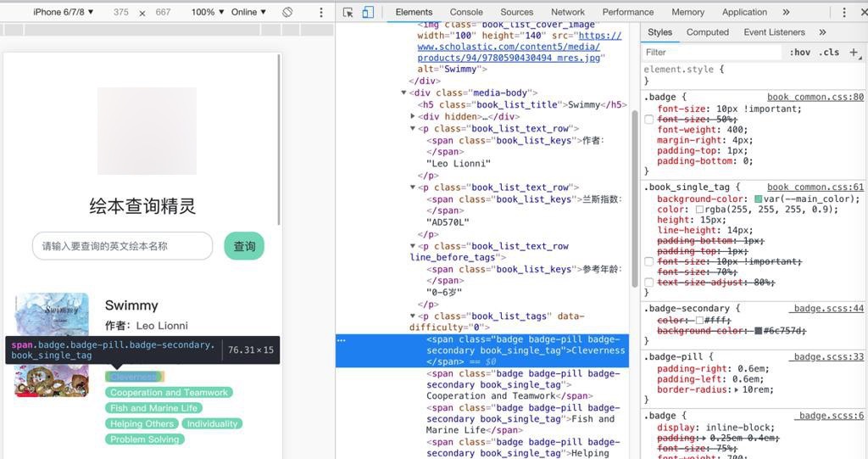This screenshot has width=868, height=459.
Task: Select the highlighted span Cleverness node
Action: [x=482, y=350]
